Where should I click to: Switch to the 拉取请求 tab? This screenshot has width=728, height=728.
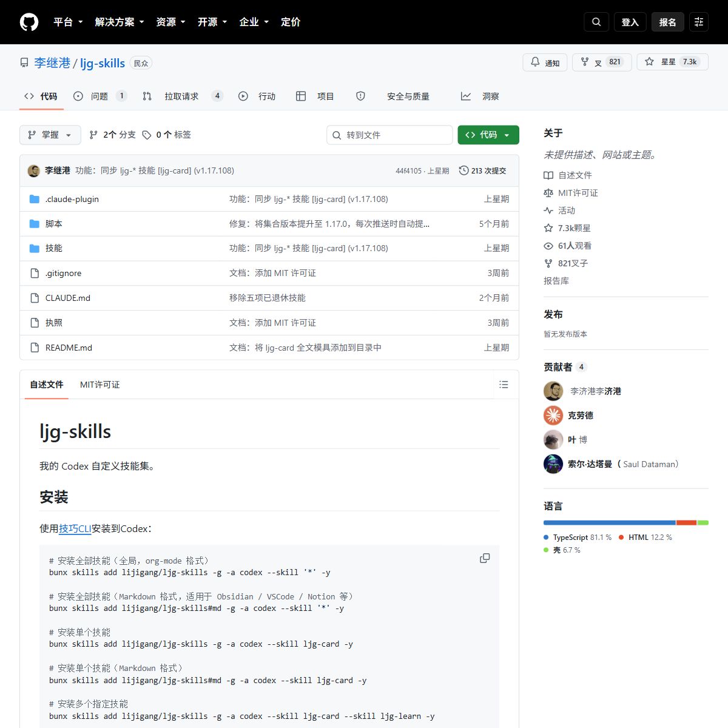[x=183, y=96]
